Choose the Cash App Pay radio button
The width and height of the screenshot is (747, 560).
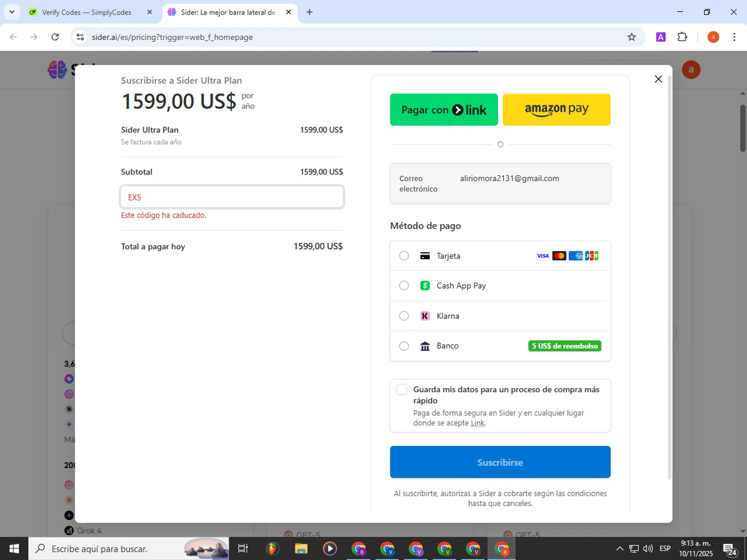[x=404, y=286]
